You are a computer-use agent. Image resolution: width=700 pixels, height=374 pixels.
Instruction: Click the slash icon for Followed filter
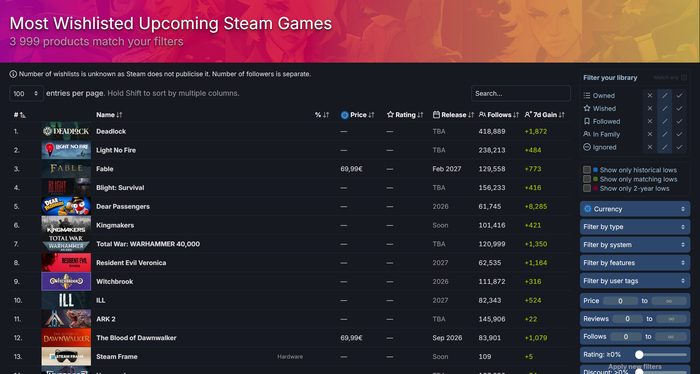click(x=664, y=121)
